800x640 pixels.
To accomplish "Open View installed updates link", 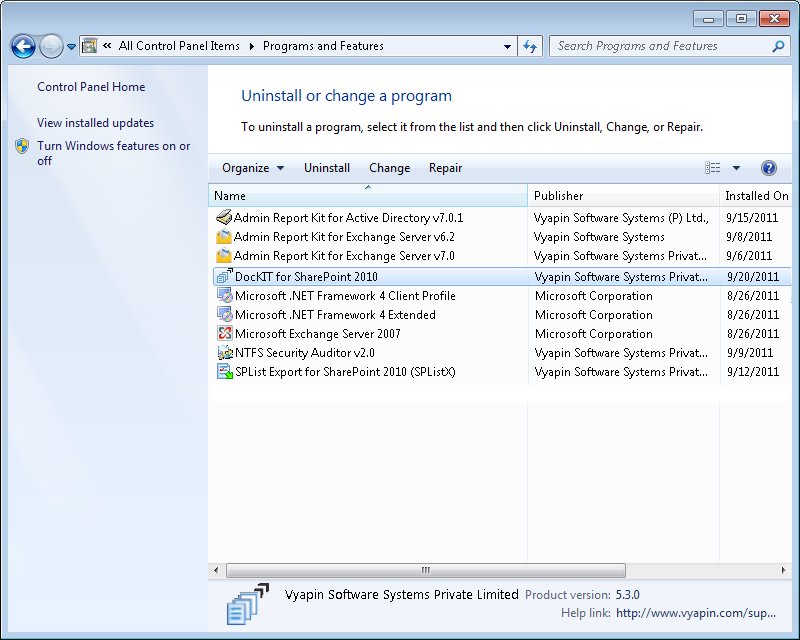I will coord(95,123).
